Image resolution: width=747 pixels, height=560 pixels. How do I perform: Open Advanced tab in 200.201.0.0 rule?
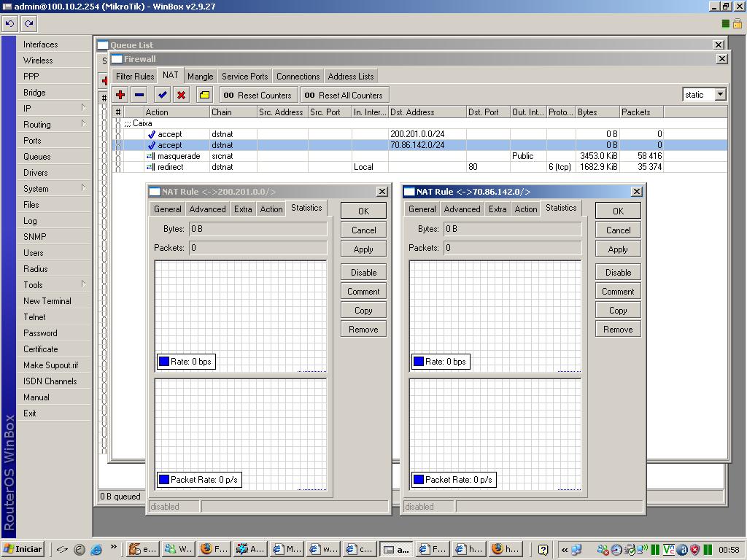pyautogui.click(x=207, y=209)
